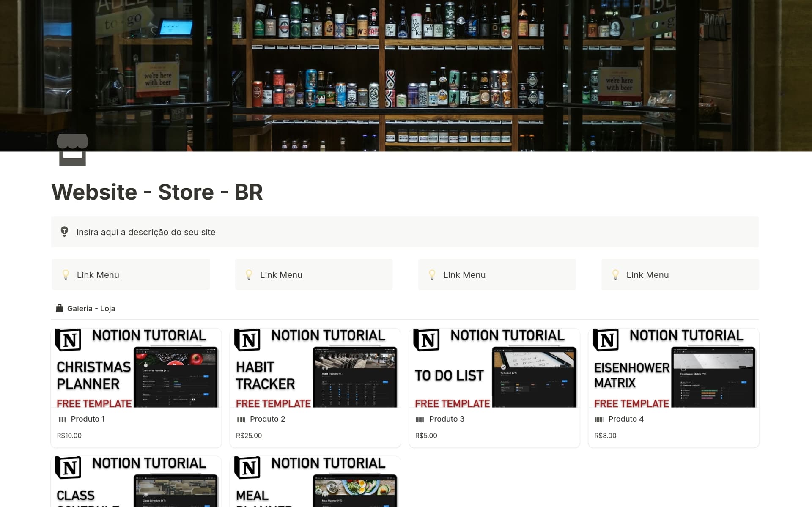This screenshot has height=507, width=812.
Task: Open the Meal Planner product card
Action: [315, 481]
